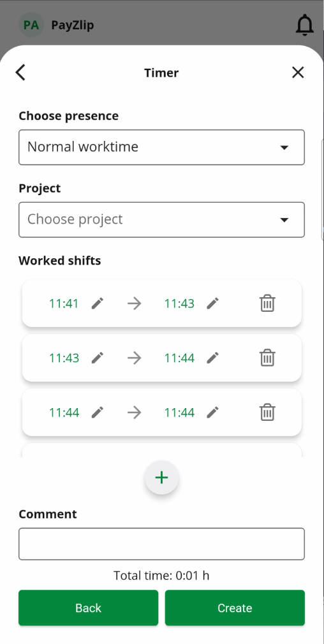Screen dimensions: 324x644
Task: Open the PA profile avatar
Action: [31, 25]
